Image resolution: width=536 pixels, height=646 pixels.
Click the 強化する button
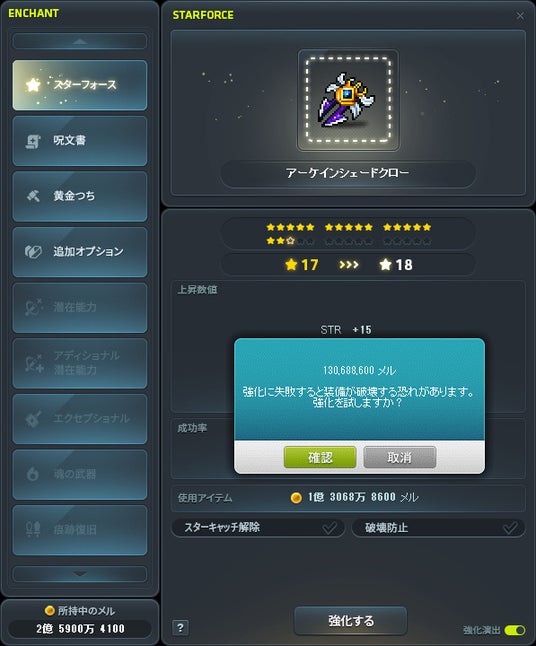[x=351, y=620]
